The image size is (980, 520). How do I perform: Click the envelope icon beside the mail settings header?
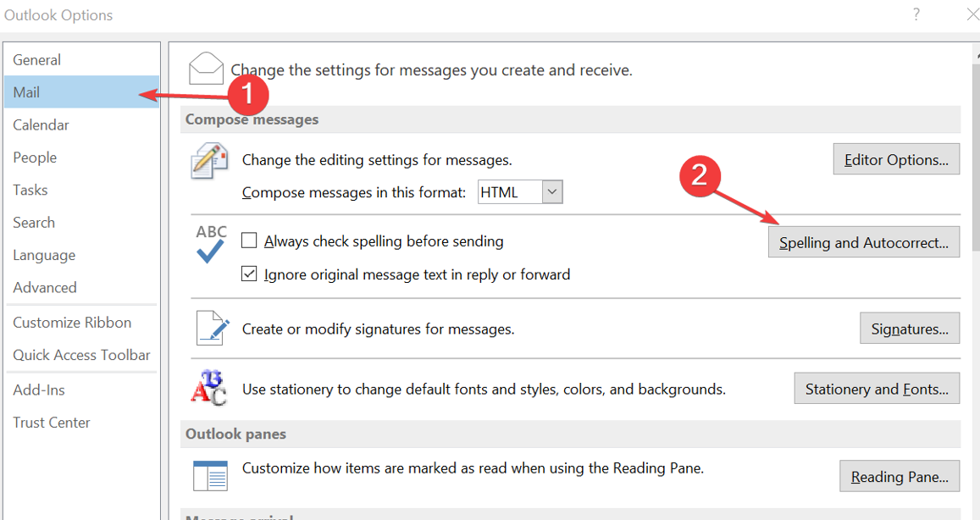[207, 69]
